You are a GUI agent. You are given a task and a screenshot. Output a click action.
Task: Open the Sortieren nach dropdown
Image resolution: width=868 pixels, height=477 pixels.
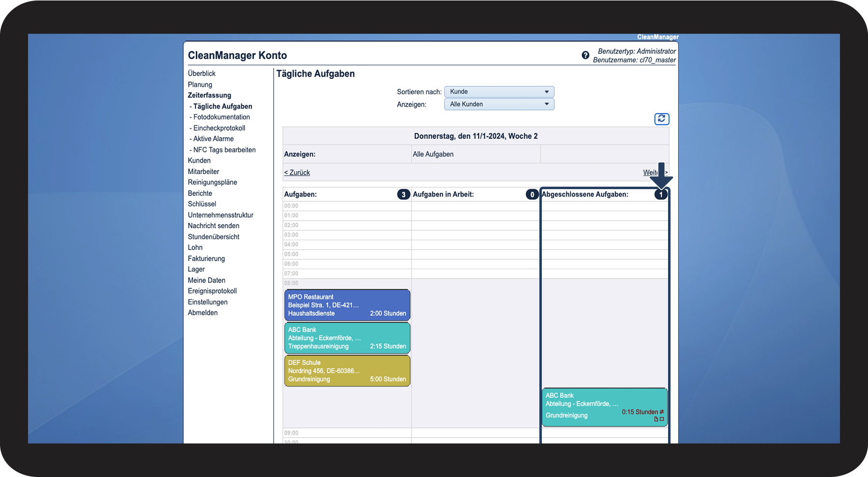pos(499,92)
